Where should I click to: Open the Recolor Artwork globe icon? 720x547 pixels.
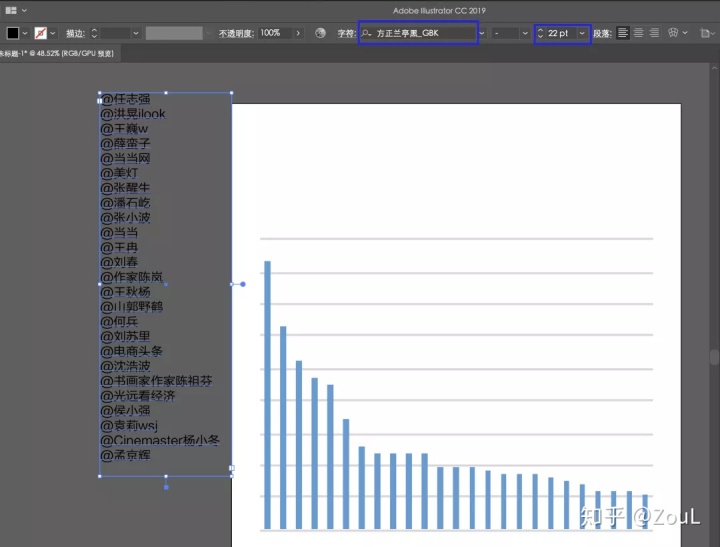point(321,33)
